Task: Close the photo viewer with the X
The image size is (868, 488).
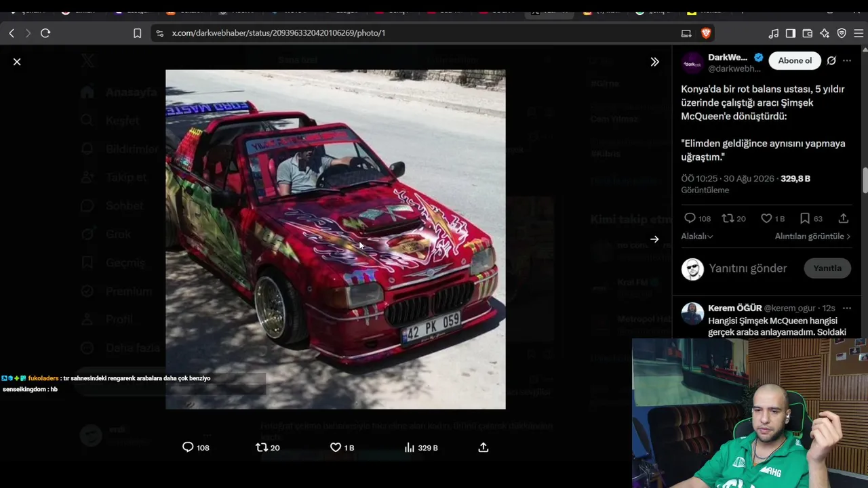Action: point(17,62)
